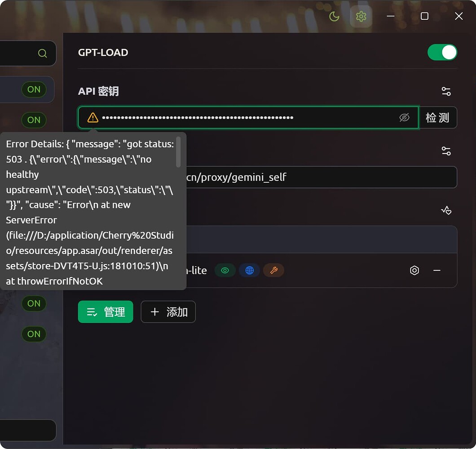Click the GPT-LOAD title text
476x449 pixels.
pos(103,53)
